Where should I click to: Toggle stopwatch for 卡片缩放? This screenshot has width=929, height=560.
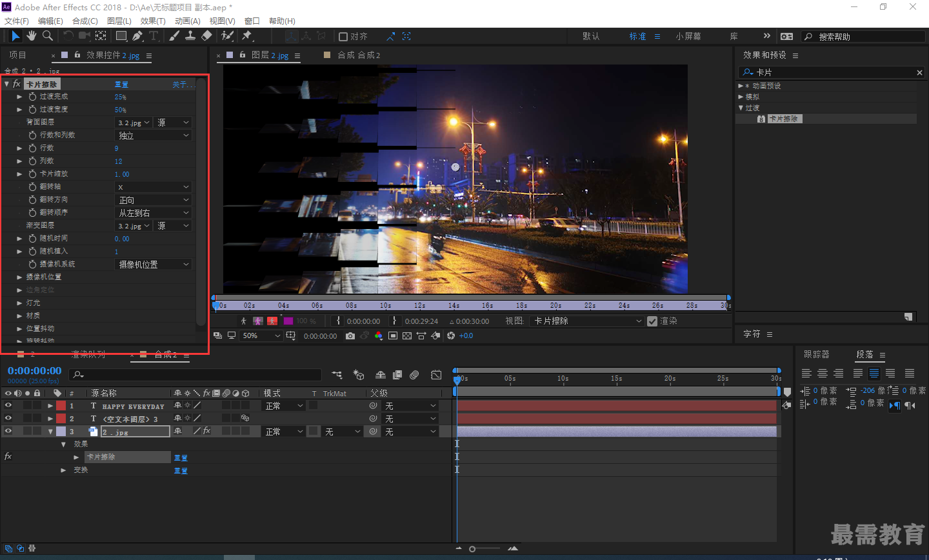32,174
